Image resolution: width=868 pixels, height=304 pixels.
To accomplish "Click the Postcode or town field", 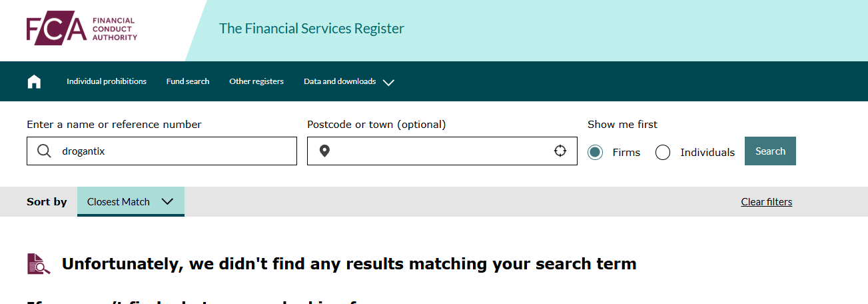I will click(442, 151).
